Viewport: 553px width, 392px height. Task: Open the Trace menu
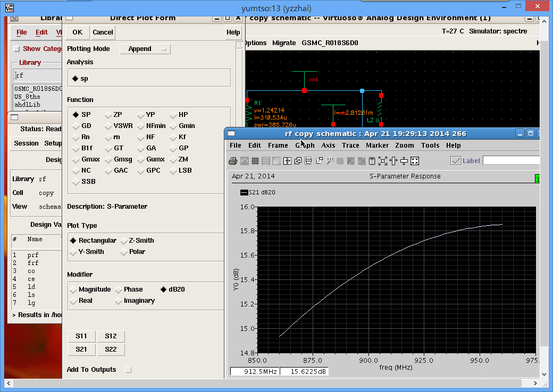tap(350, 146)
